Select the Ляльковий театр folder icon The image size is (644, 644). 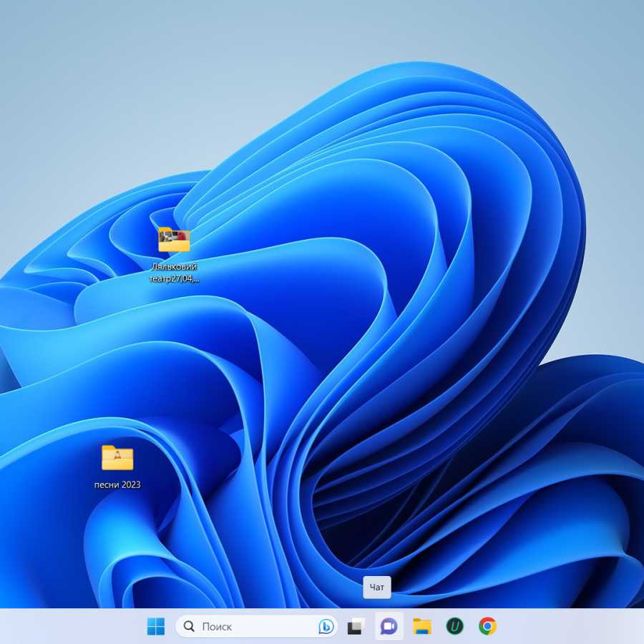click(x=174, y=240)
